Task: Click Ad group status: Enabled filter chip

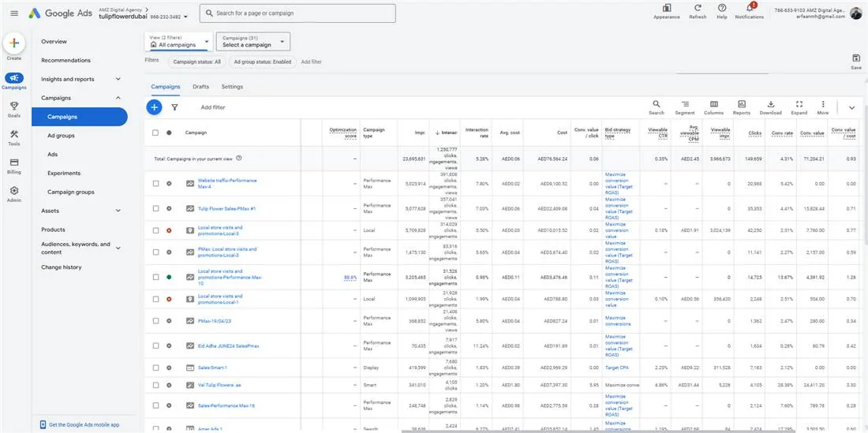Action: [263, 62]
